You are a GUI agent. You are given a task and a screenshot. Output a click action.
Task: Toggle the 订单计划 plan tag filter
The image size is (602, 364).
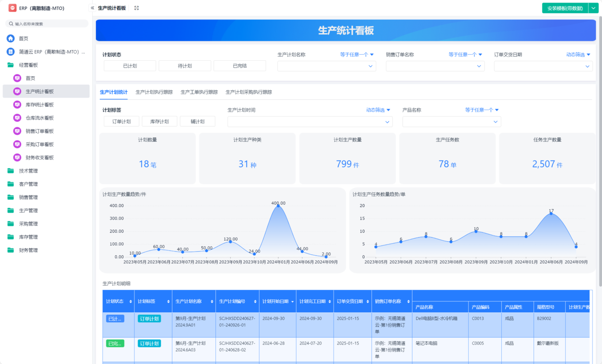121,121
